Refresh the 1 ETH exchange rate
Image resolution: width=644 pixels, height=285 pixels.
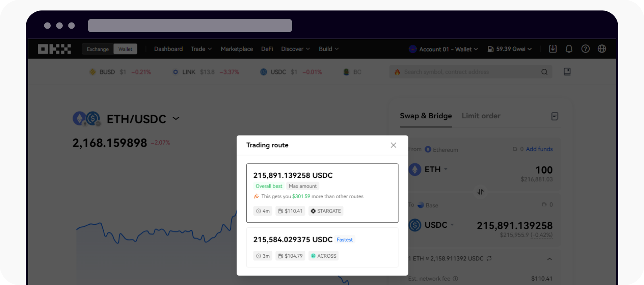(x=489, y=258)
